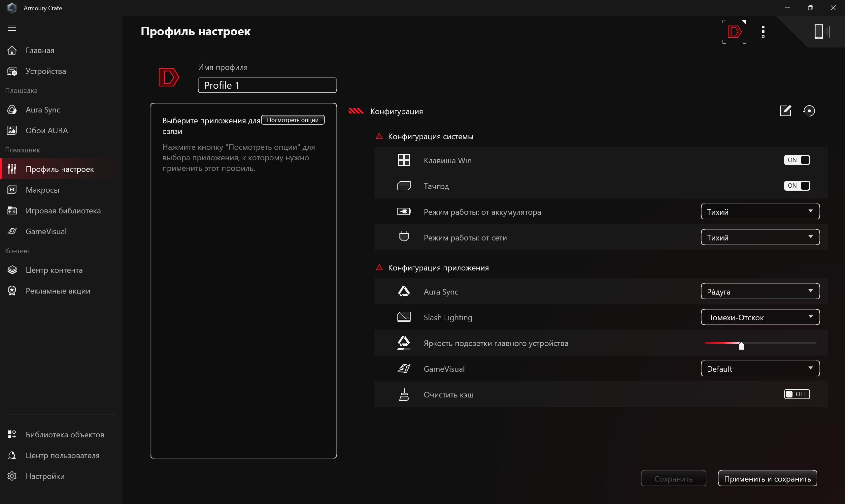Click the macros icon in the sidebar
This screenshot has width=845, height=504.
click(x=12, y=190)
